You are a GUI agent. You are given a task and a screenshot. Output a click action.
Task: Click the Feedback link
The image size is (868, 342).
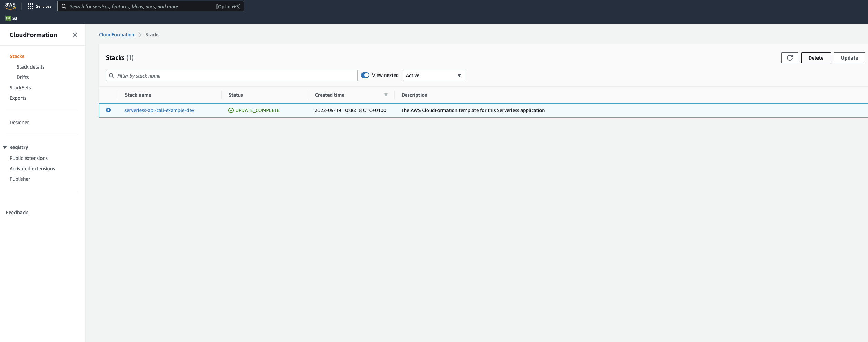click(17, 213)
